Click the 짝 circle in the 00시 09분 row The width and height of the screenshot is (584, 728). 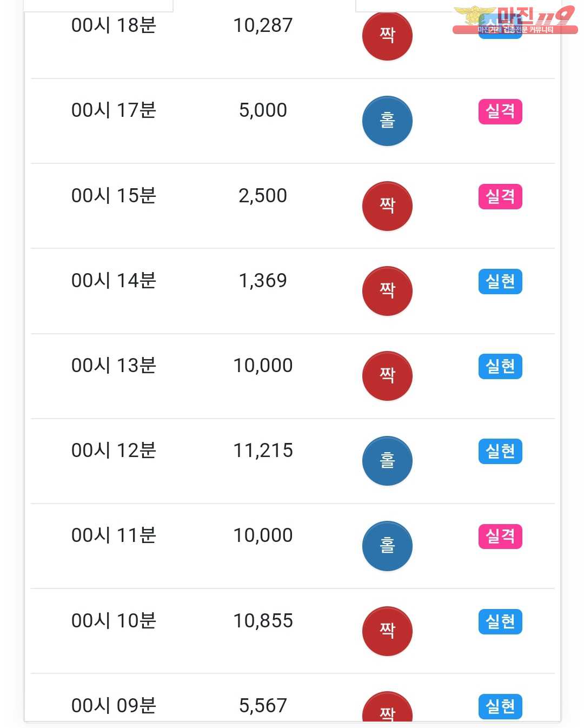pos(387,710)
